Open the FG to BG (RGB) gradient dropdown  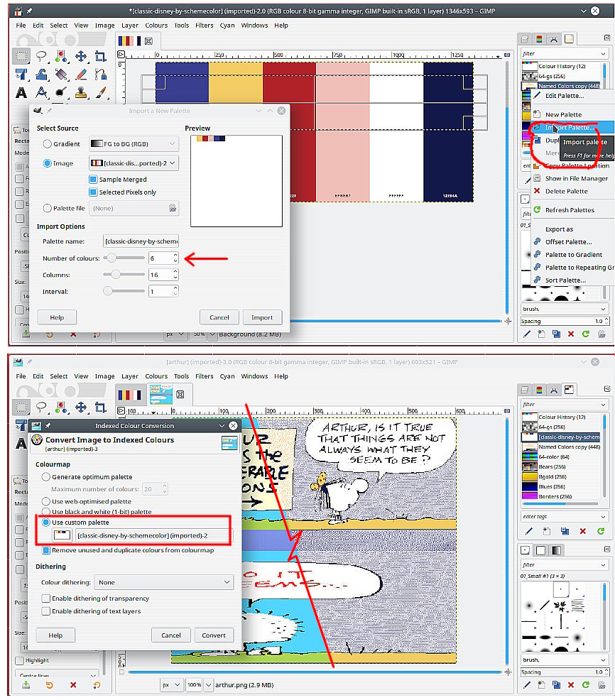[134, 143]
